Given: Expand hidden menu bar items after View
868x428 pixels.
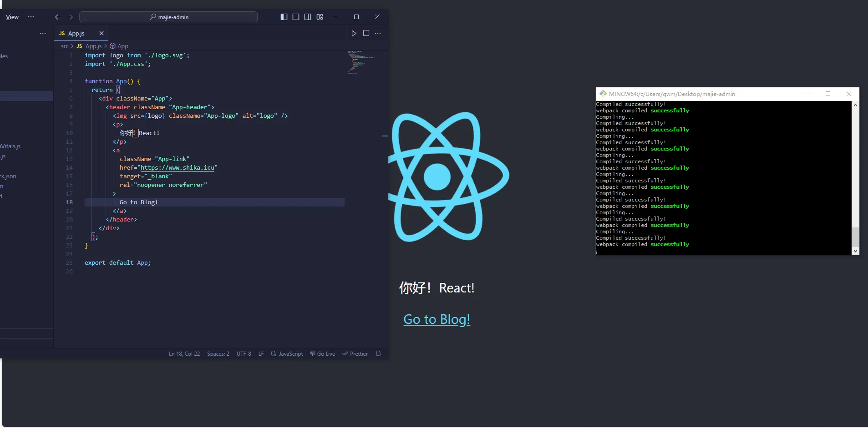Looking at the screenshot, I should coord(31,17).
